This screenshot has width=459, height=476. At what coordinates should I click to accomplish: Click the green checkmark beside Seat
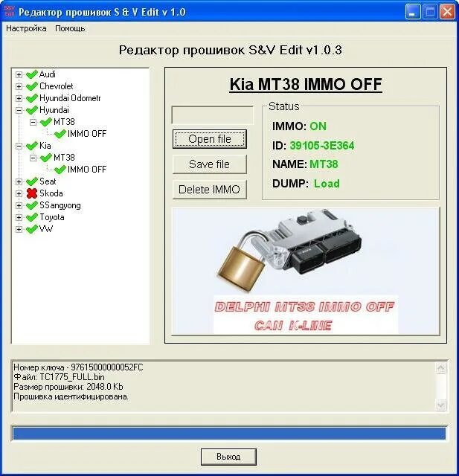tap(32, 181)
